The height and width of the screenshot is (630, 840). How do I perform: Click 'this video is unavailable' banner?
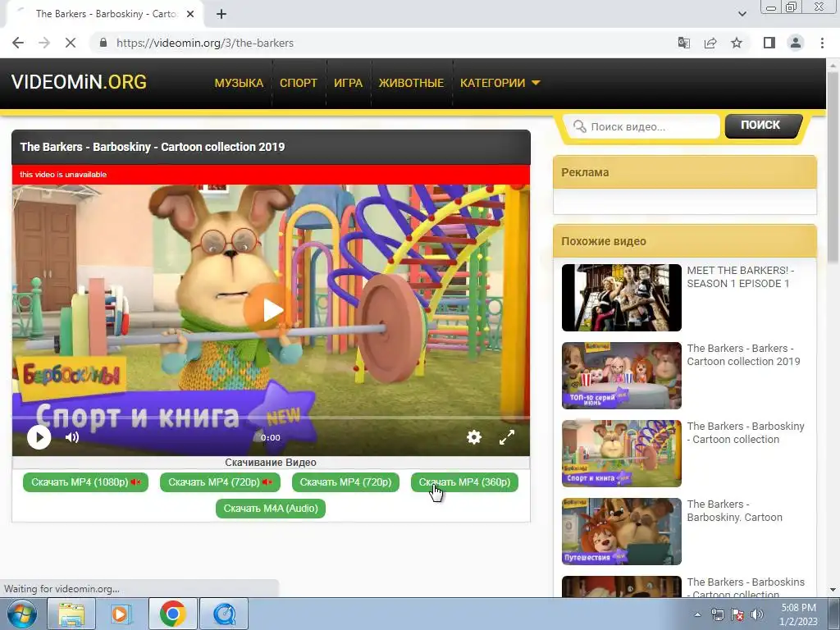[271, 175]
